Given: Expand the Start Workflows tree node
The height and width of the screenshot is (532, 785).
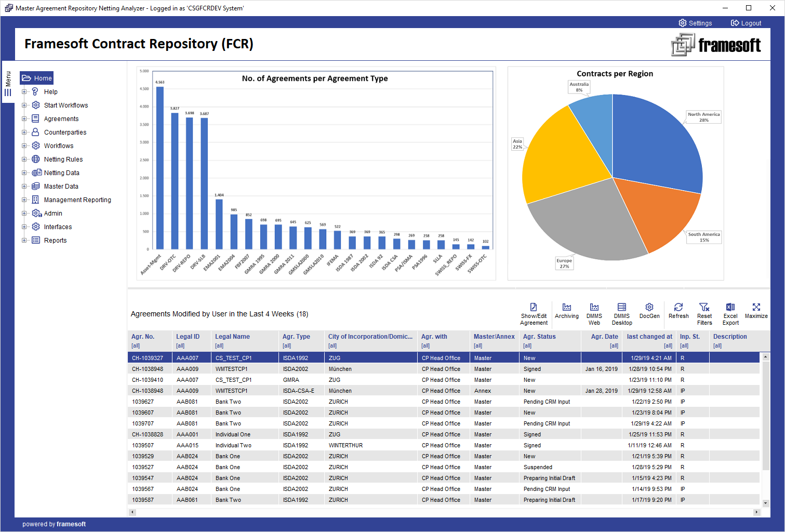Looking at the screenshot, I should [x=24, y=105].
